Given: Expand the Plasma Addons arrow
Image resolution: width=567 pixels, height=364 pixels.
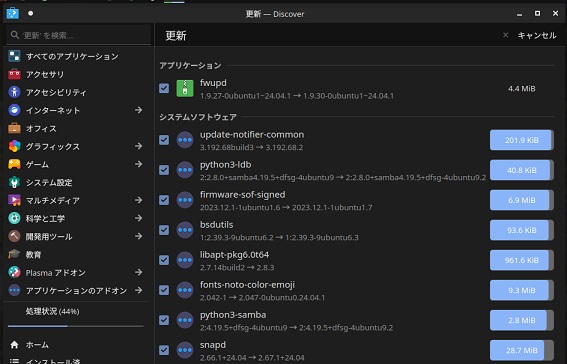Looking at the screenshot, I should coord(138,272).
